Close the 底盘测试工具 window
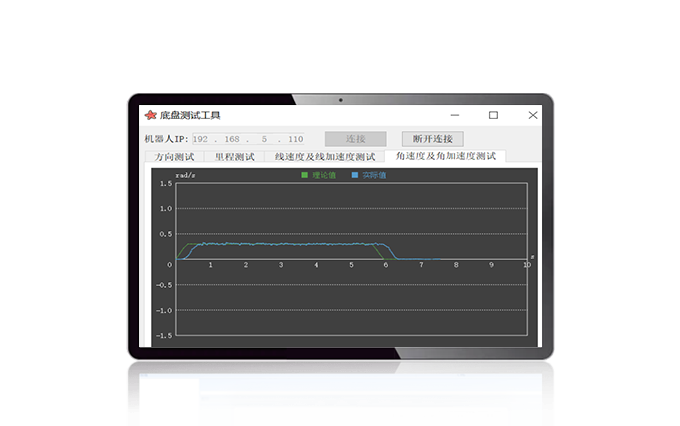Viewport: 680px width, 426px height. pos(527,115)
